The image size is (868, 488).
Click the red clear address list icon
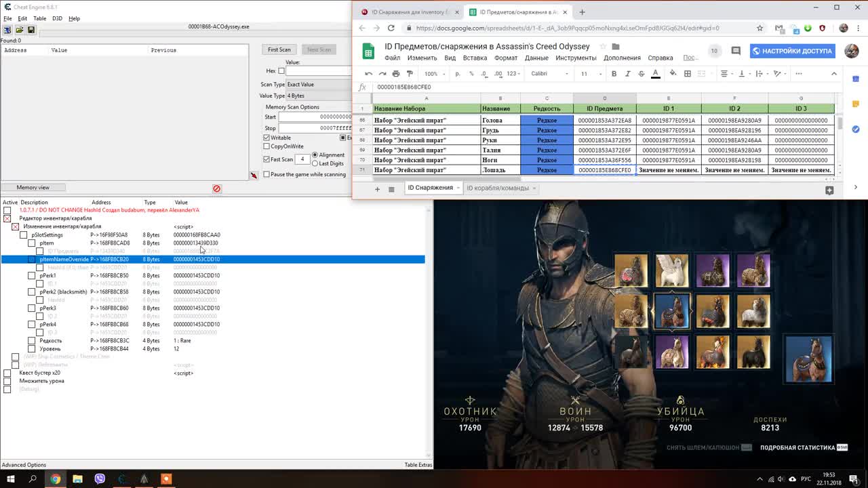click(217, 188)
